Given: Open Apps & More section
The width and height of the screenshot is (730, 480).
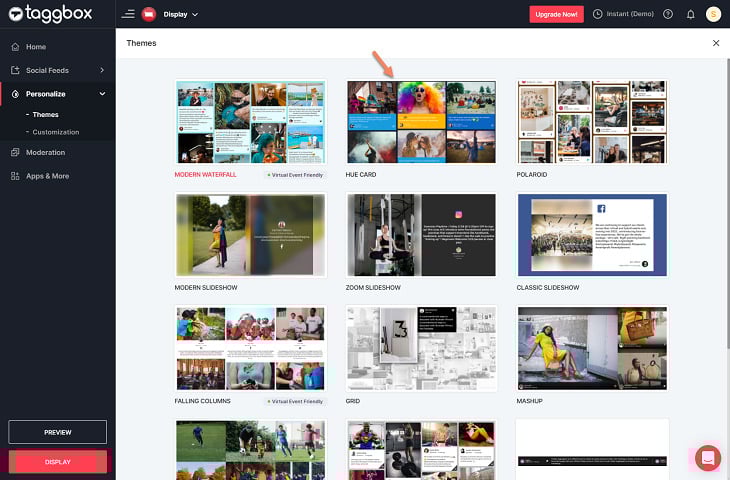Looking at the screenshot, I should pos(47,176).
